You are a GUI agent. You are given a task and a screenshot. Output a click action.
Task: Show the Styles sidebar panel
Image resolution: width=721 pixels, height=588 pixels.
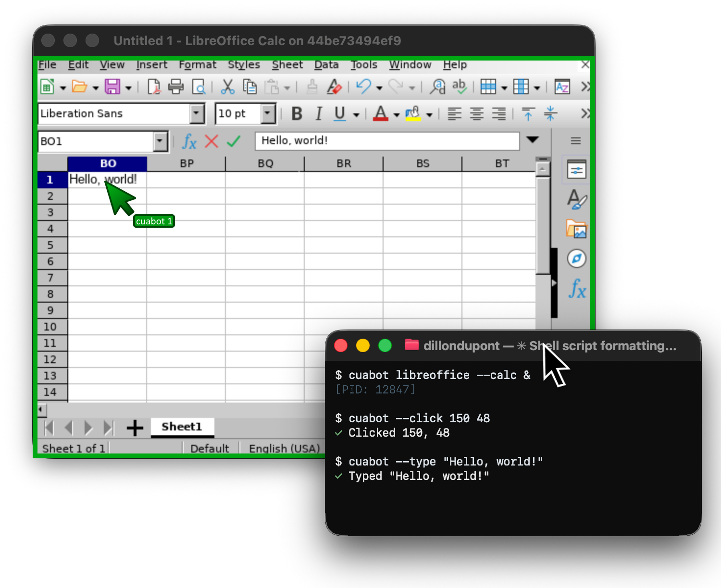[576, 200]
